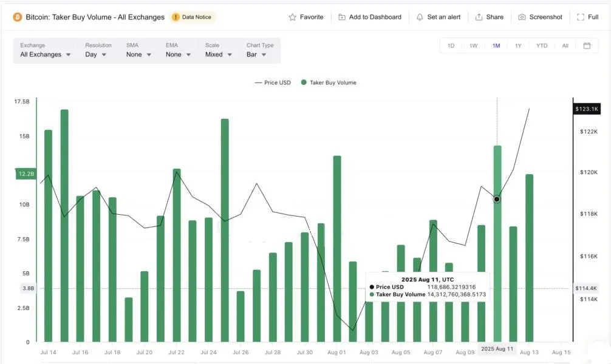
Task: Select the 1W time range tab
Action: [474, 45]
